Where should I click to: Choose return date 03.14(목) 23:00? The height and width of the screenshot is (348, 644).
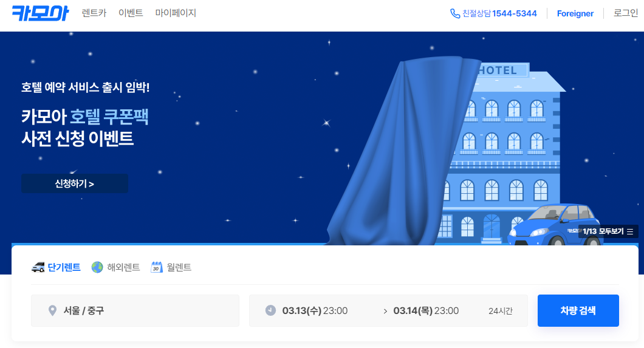click(x=426, y=311)
